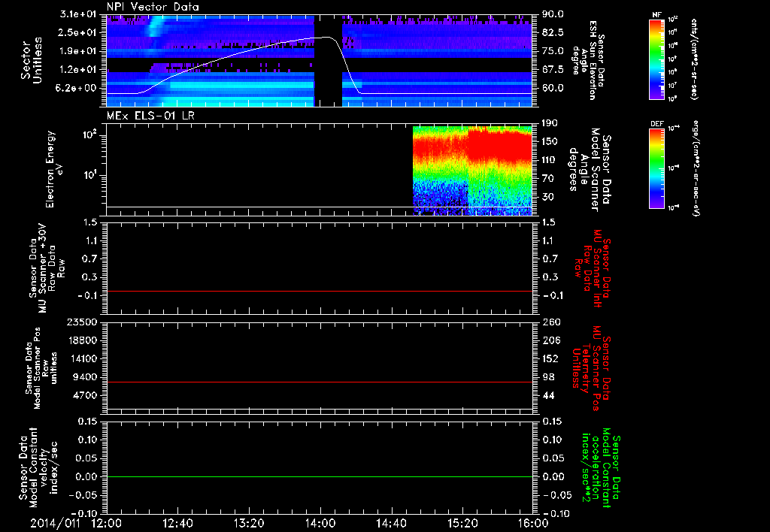This screenshot has width=770, height=532.
Task: Click the 6.2e+00 sector tick value
Action: 77,89
